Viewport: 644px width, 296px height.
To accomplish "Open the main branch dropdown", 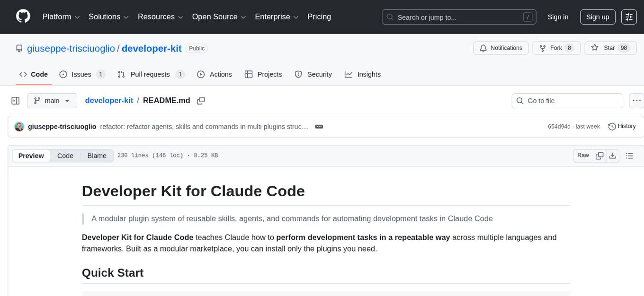I will coord(52,101).
